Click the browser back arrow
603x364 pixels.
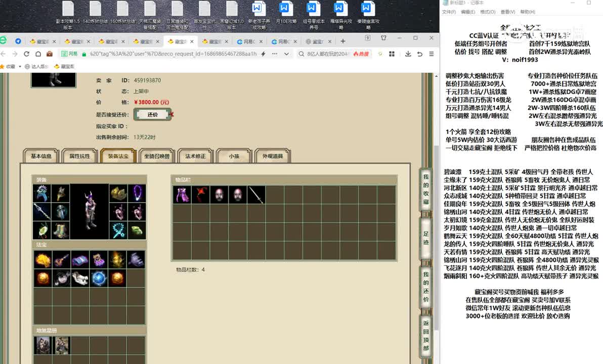pos(4,54)
